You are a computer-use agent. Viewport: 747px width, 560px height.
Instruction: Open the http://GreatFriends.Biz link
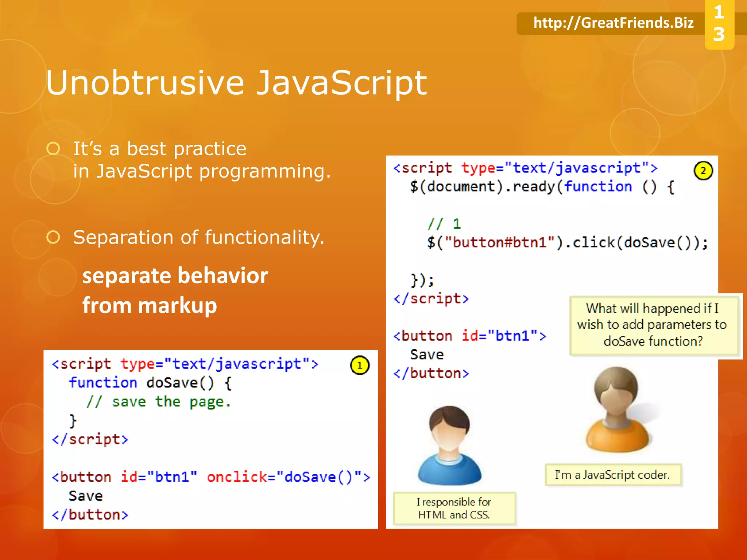(x=614, y=23)
